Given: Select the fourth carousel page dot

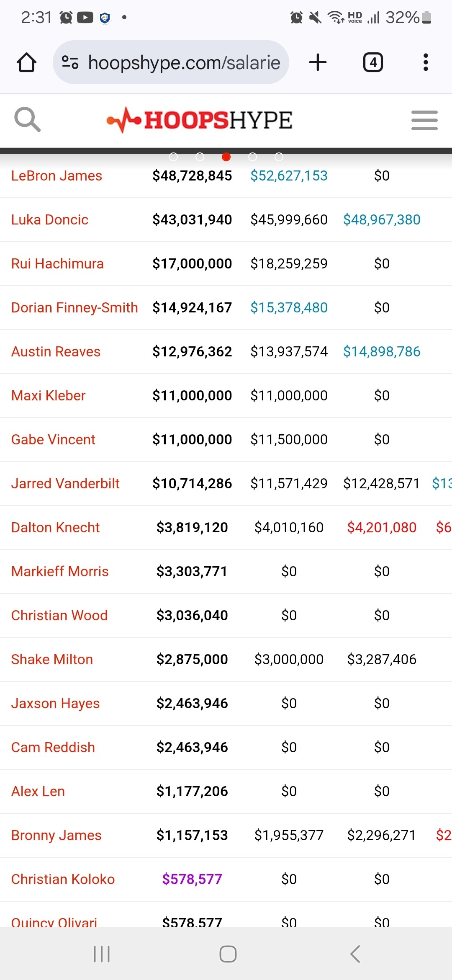Looking at the screenshot, I should (252, 157).
